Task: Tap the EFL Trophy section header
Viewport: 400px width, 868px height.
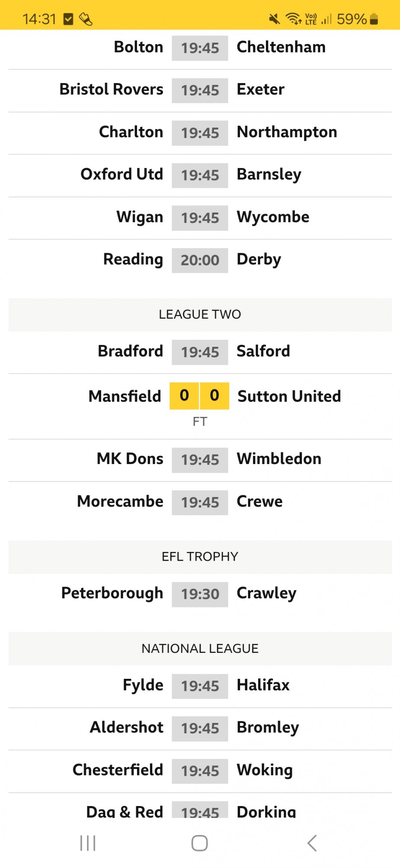Action: click(200, 556)
